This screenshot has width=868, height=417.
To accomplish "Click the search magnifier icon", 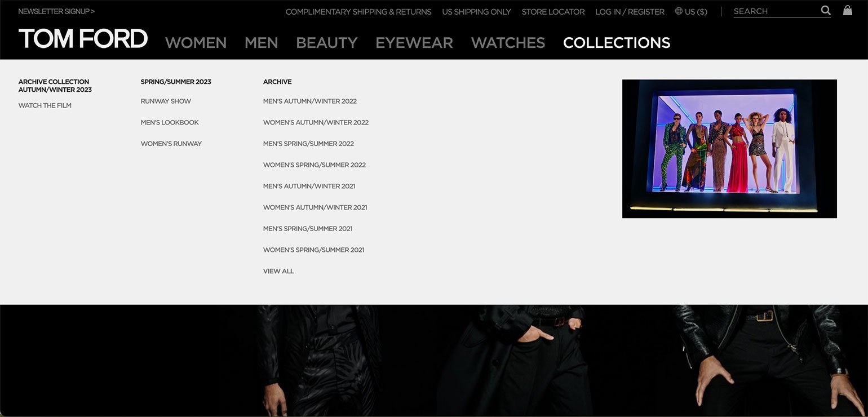I will tap(826, 11).
